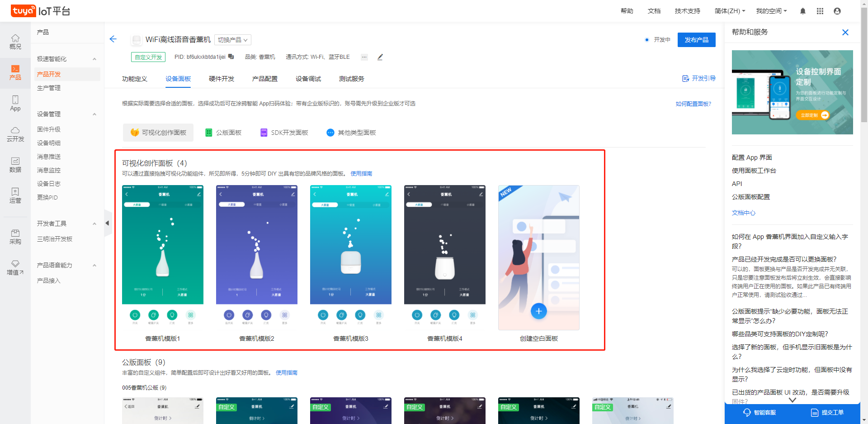Collapse sidebar with the left triangle handle
Screen dimensions: 868x424
[107, 223]
